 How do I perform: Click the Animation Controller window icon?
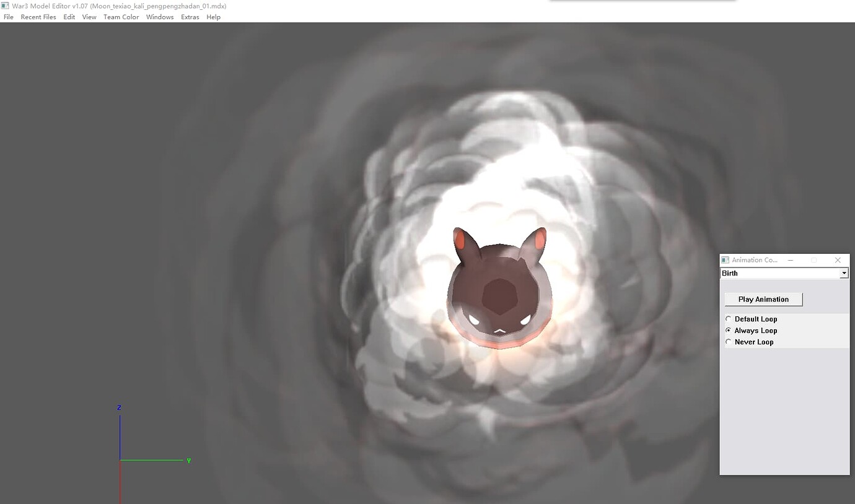tap(726, 260)
